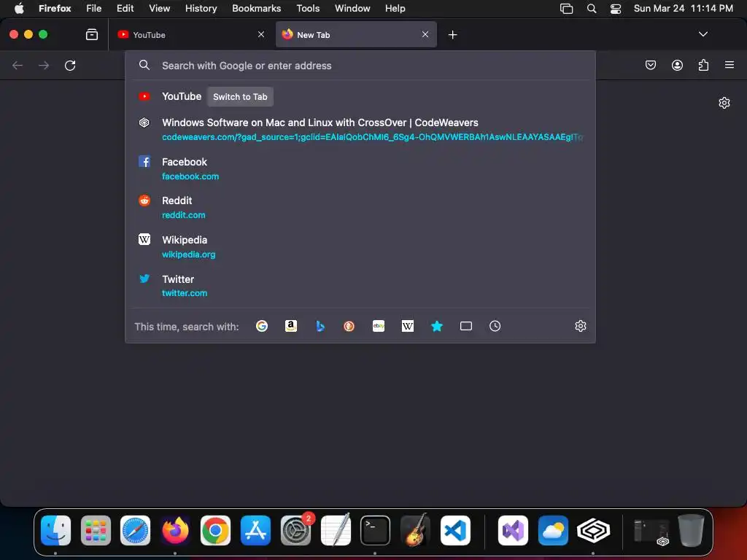The height and width of the screenshot is (560, 747).
Task: Open Launchpad from the Dock
Action: click(x=96, y=530)
